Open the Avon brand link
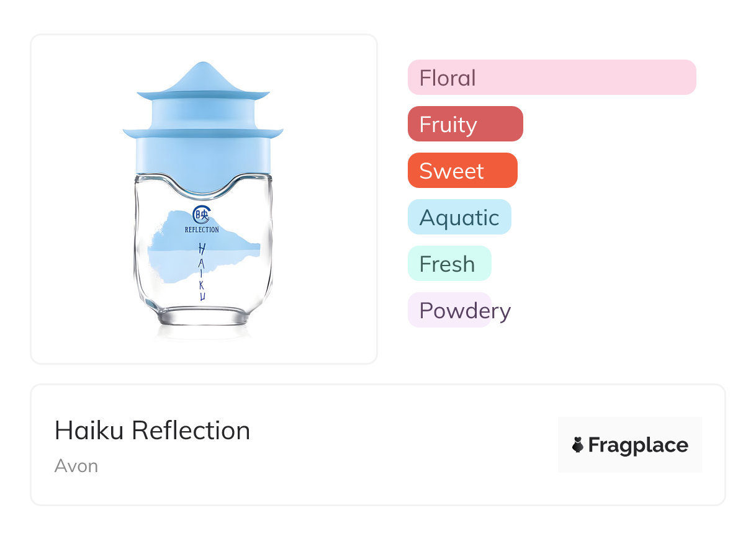 [x=76, y=466]
